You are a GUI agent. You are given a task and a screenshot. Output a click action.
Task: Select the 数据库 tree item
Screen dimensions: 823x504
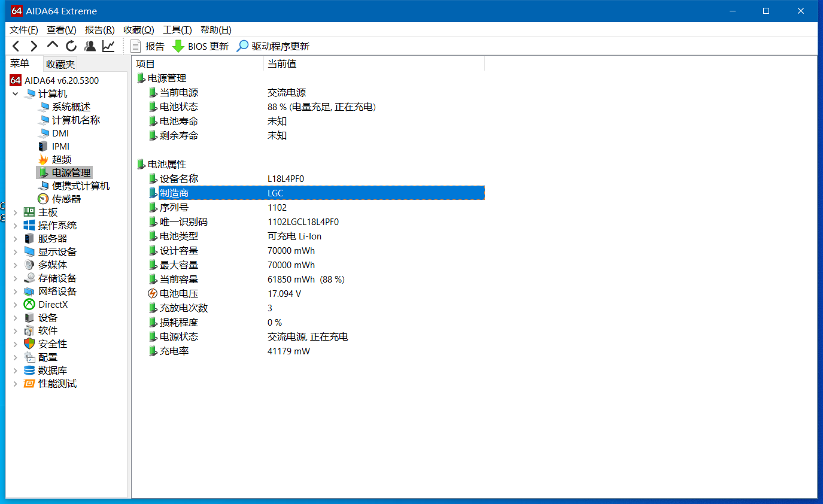coord(45,370)
